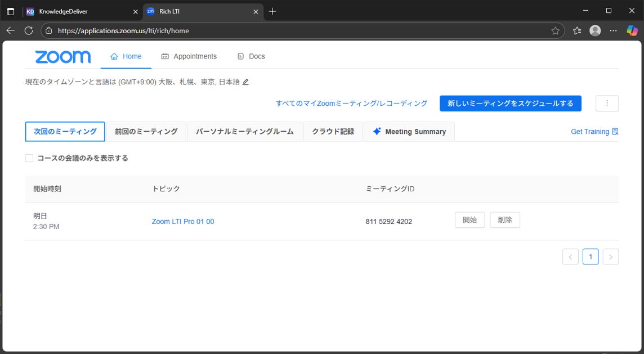644x354 pixels.
Task: Open the three-dot more options menu
Action: pos(607,104)
